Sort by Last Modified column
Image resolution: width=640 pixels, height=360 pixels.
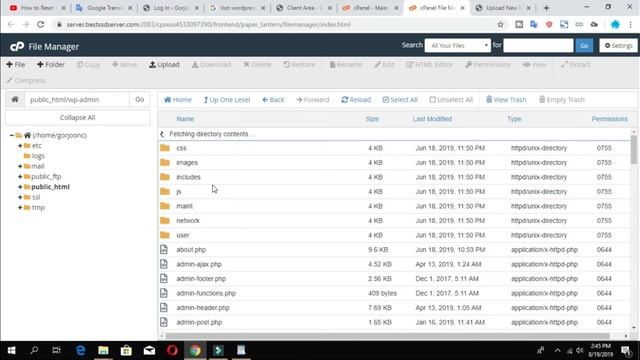click(432, 119)
